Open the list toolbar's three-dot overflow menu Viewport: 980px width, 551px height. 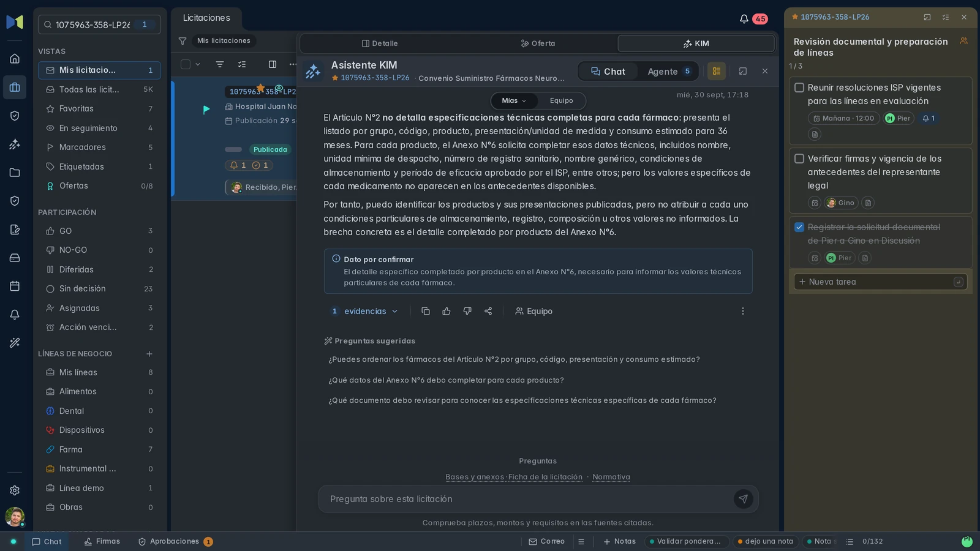click(292, 64)
